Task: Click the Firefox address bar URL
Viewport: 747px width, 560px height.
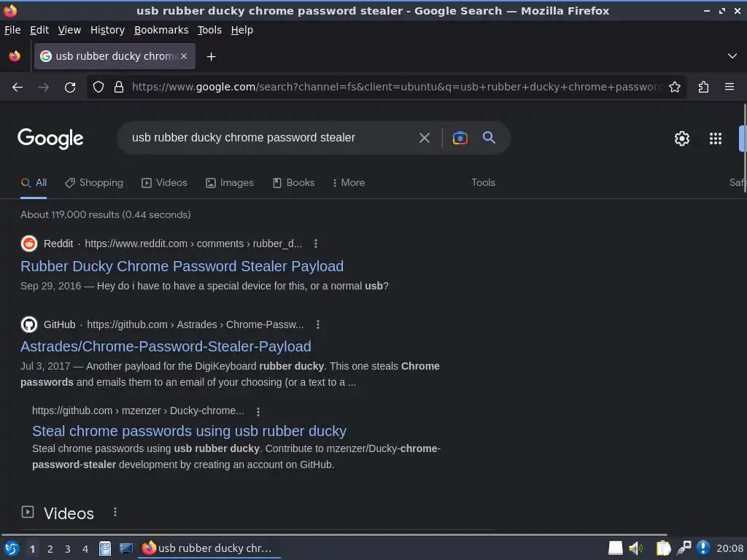Action: point(396,87)
